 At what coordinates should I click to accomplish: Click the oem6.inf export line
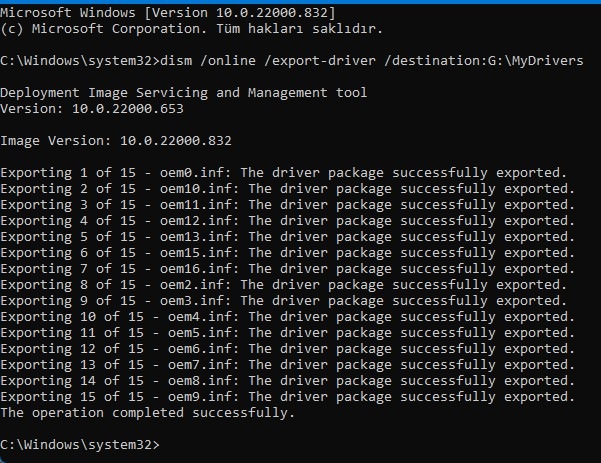pos(287,349)
